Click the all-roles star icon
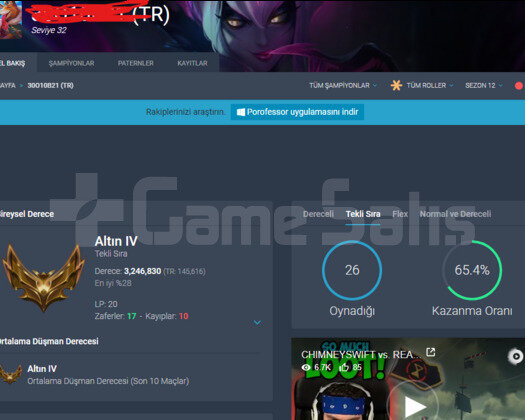The width and height of the screenshot is (525, 420). point(396,85)
